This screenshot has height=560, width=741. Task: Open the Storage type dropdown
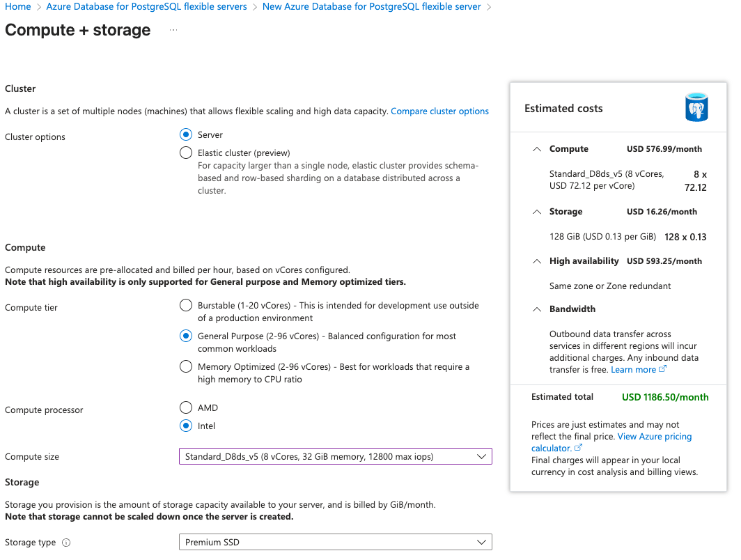tap(335, 543)
